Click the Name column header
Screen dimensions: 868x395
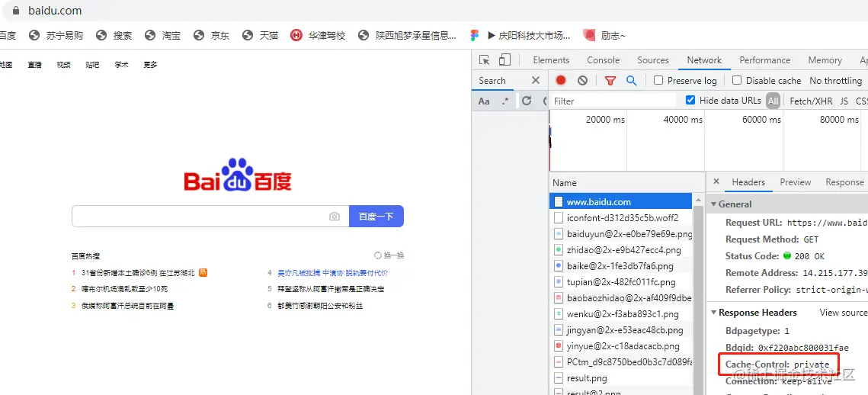point(626,182)
